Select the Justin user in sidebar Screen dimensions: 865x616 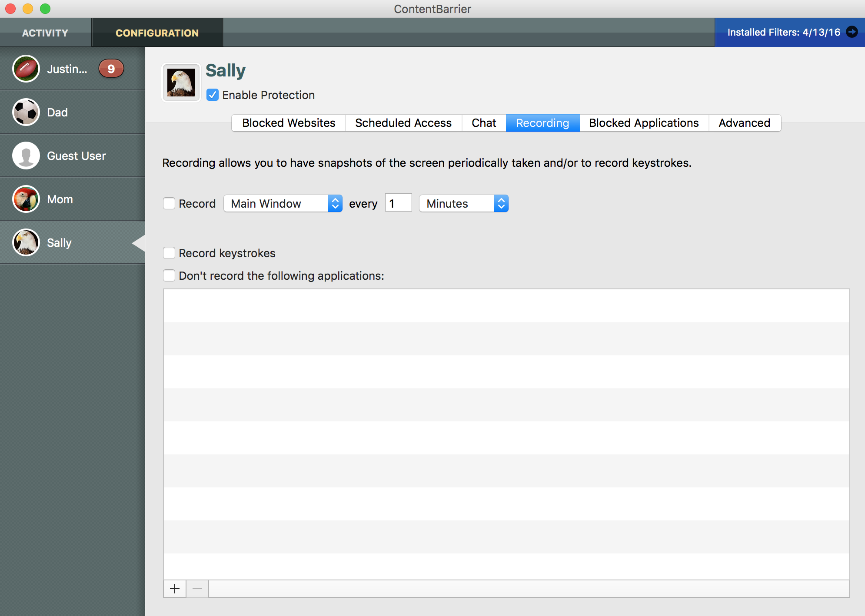tap(72, 69)
